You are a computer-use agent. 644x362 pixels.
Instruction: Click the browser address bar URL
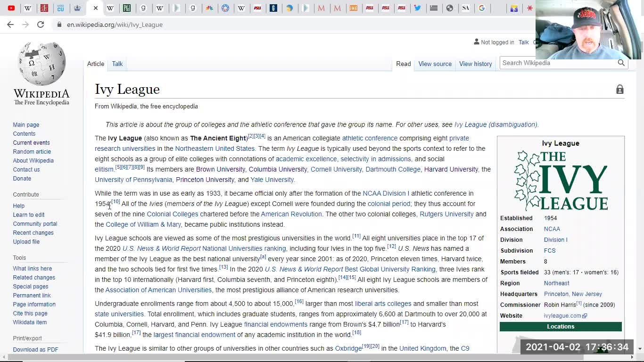tap(115, 25)
